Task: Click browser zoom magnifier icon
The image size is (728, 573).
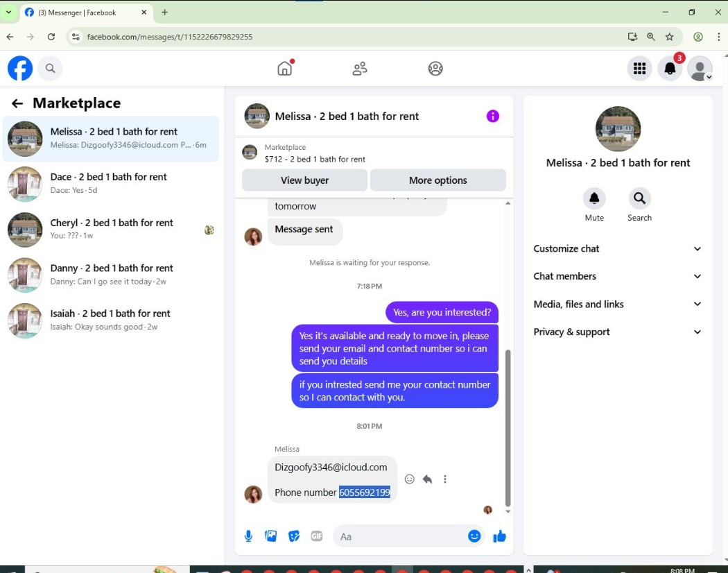Action: point(651,37)
